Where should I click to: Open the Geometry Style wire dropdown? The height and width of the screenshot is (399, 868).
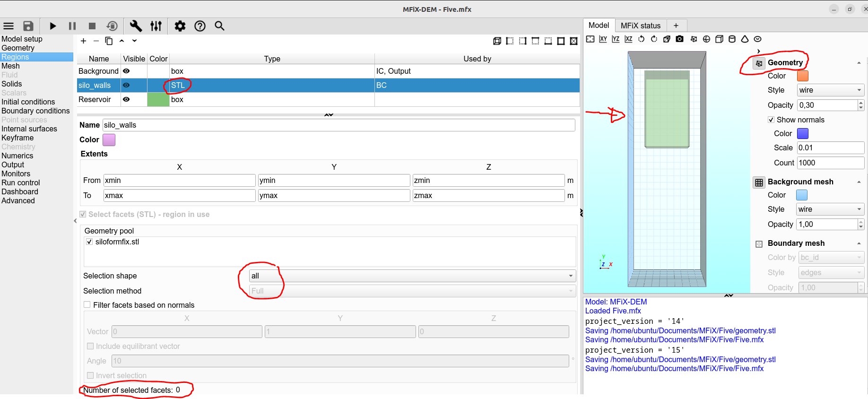[830, 90]
